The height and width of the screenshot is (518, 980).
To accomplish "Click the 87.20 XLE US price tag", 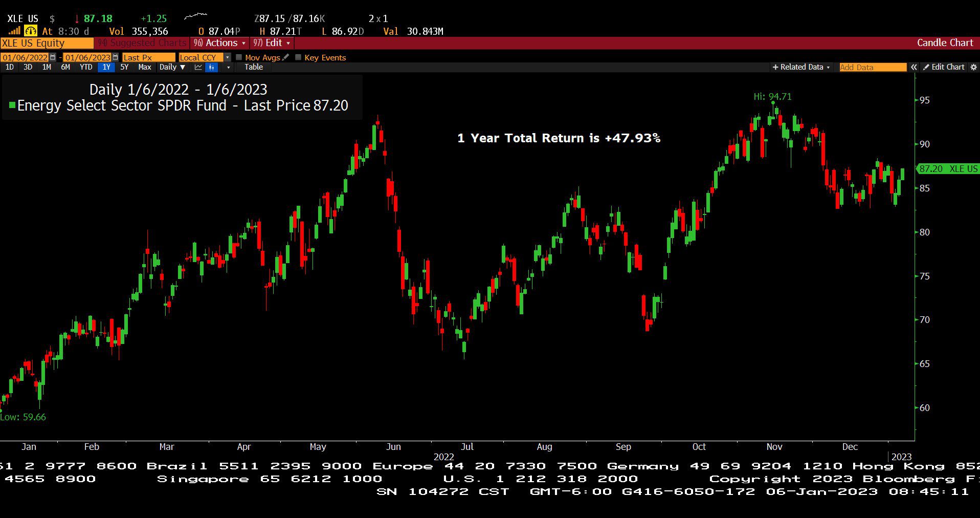I will [948, 169].
